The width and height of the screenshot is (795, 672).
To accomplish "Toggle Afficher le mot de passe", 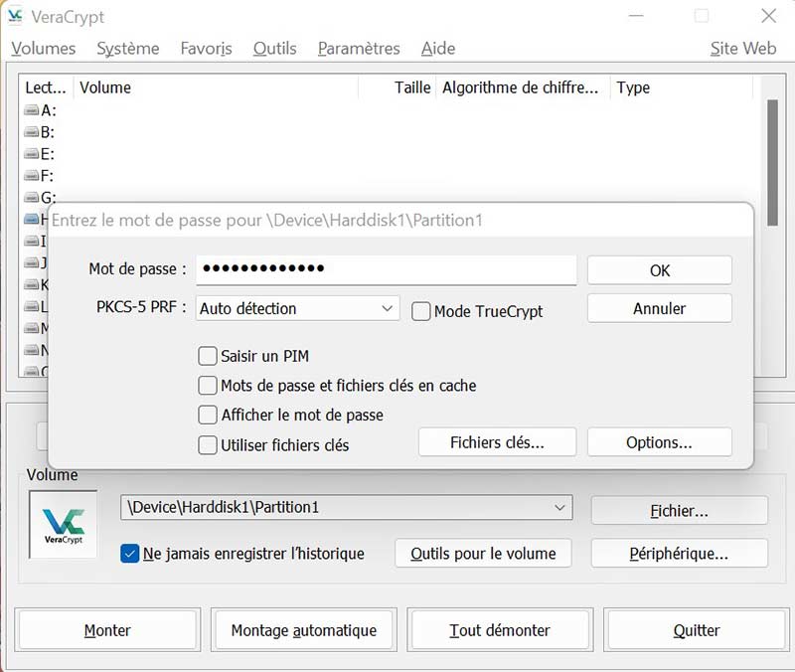I will pyautogui.click(x=208, y=415).
